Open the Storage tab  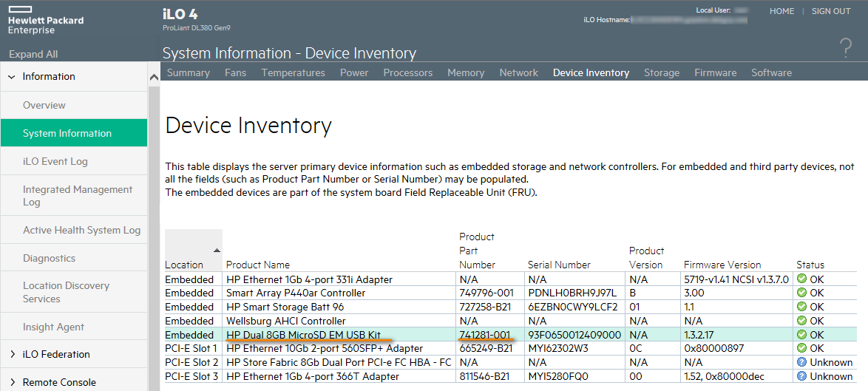[661, 72]
